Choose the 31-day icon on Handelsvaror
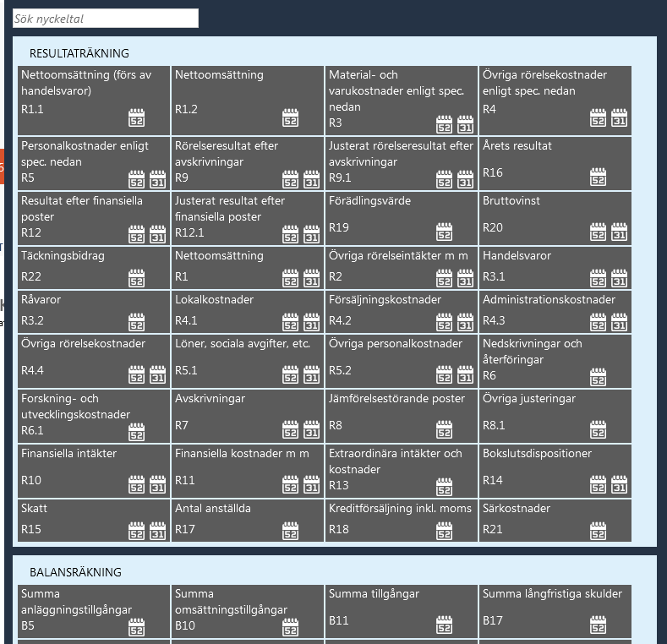Viewport: 667px width, 644px height. (620, 278)
